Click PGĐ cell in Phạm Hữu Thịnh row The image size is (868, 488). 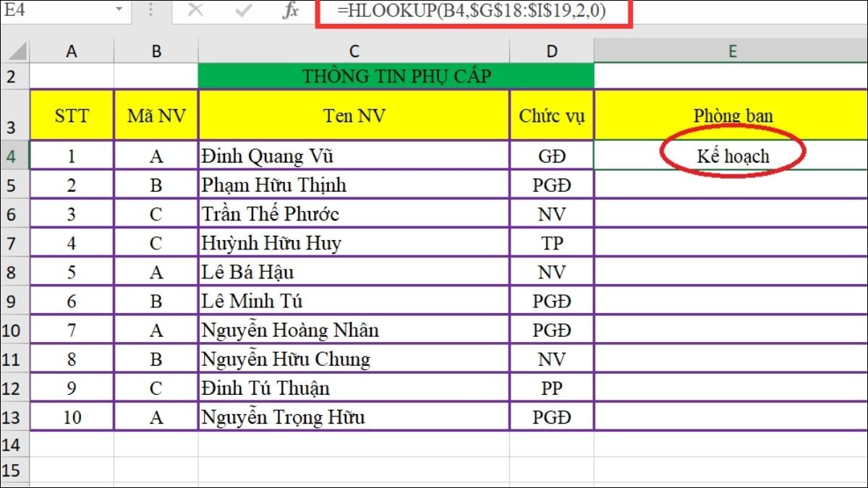pyautogui.click(x=552, y=185)
